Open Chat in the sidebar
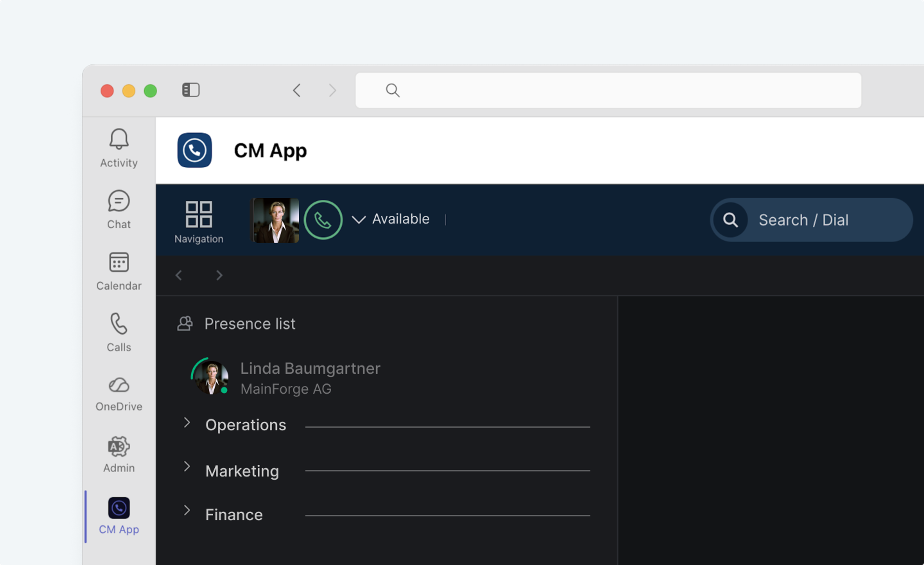Image resolution: width=924 pixels, height=565 pixels. pyautogui.click(x=119, y=209)
